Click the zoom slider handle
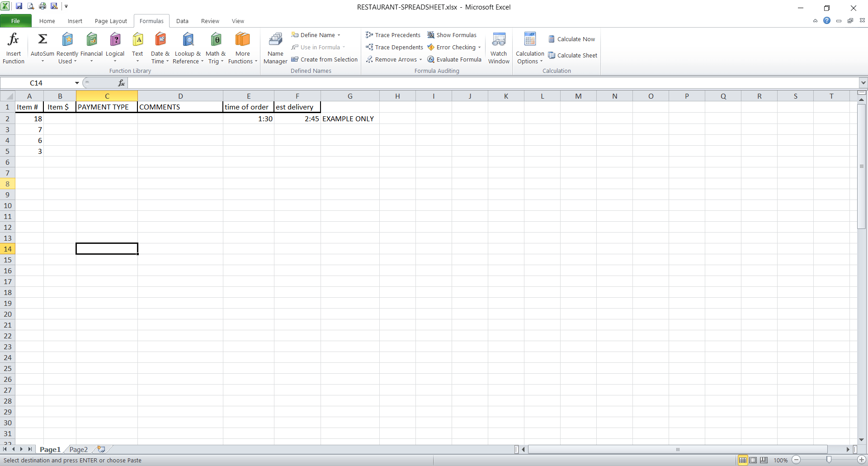Screen dimensions: 868x466 pos(829,460)
